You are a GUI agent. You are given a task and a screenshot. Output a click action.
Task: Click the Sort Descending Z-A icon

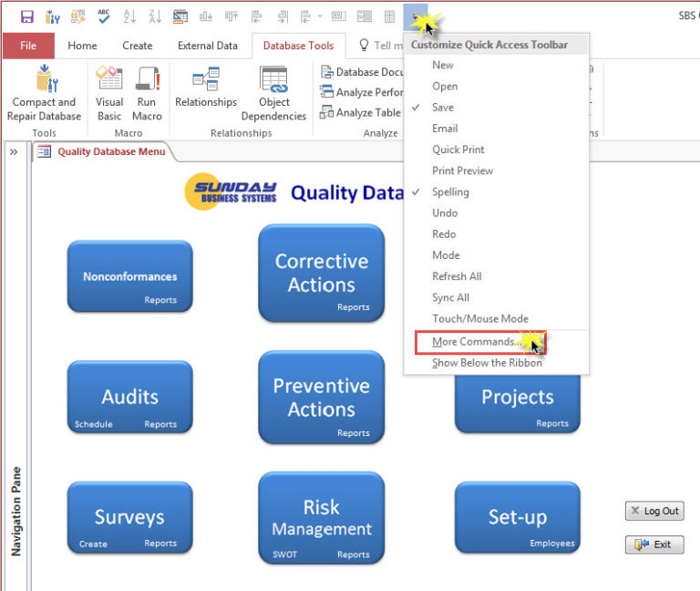tap(154, 16)
